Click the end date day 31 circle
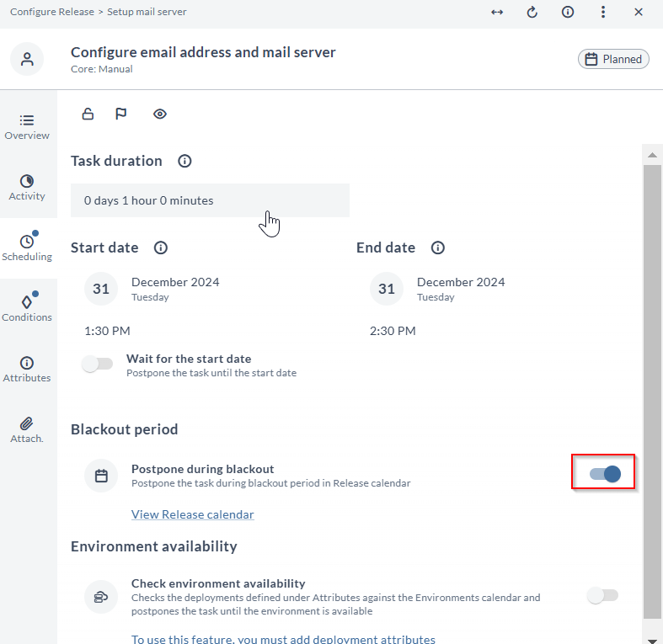 point(387,289)
